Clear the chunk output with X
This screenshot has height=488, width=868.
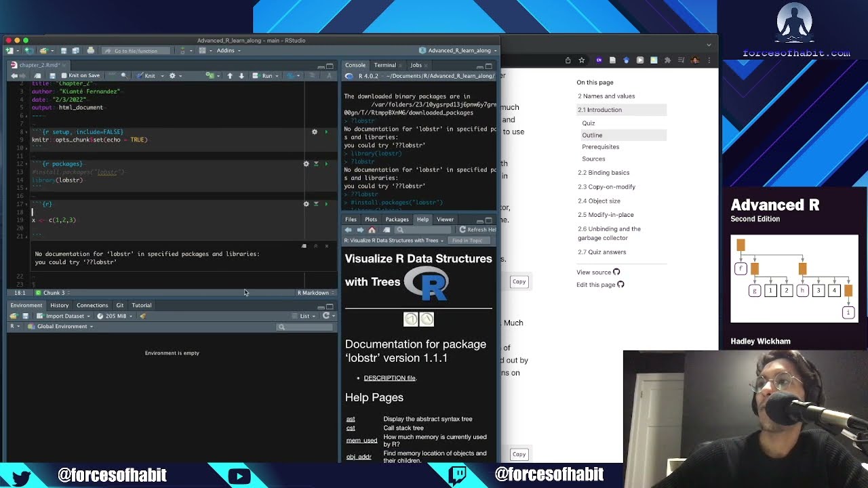click(x=326, y=246)
